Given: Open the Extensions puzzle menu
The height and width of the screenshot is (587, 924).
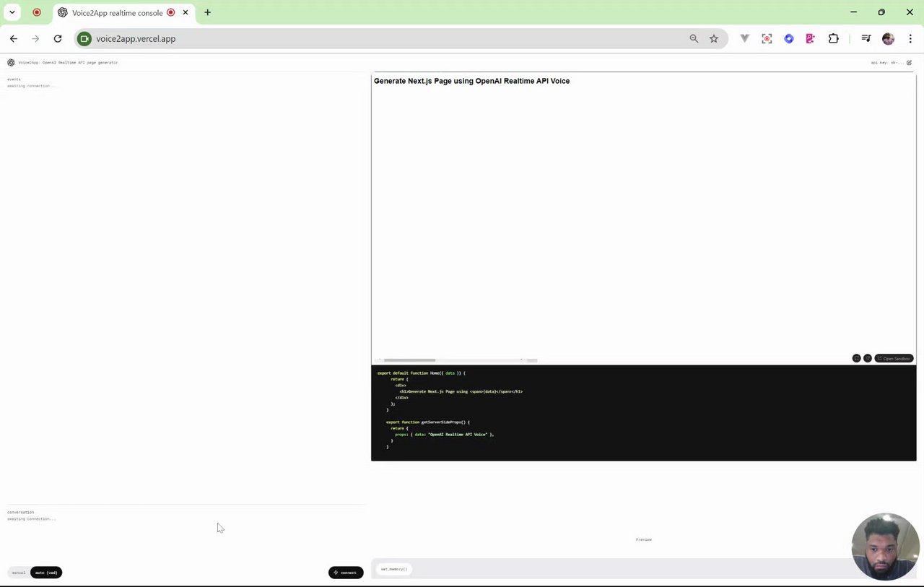Looking at the screenshot, I should (834, 39).
